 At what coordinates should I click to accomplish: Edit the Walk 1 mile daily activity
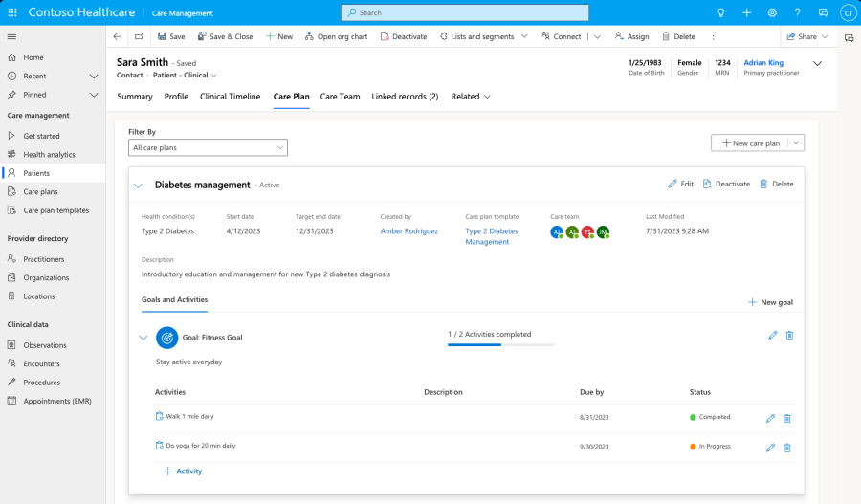[770, 418]
